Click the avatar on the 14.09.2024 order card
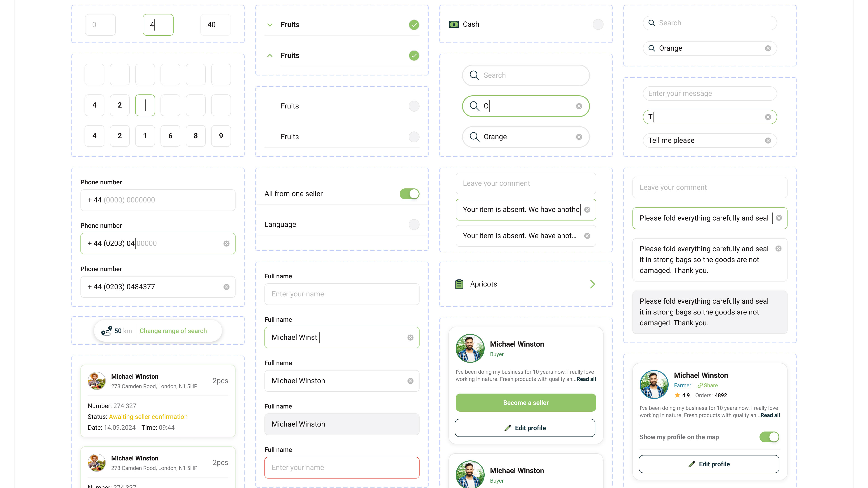 click(x=97, y=380)
